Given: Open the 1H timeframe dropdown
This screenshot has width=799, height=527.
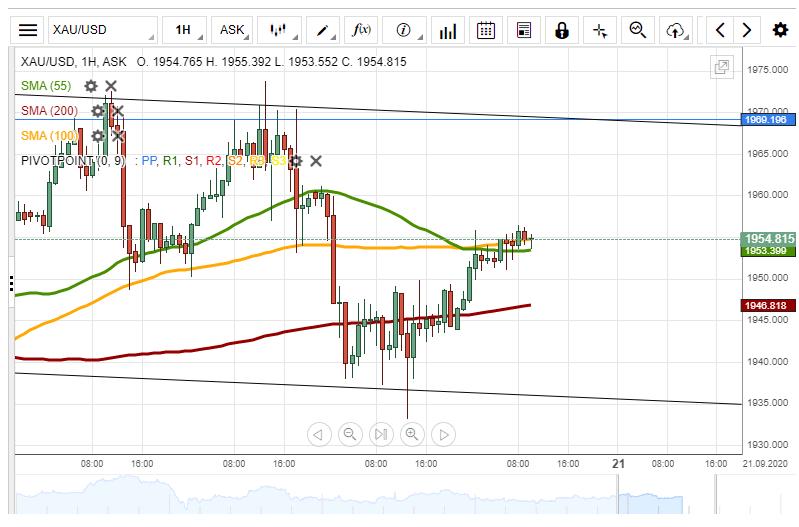Looking at the screenshot, I should (185, 30).
